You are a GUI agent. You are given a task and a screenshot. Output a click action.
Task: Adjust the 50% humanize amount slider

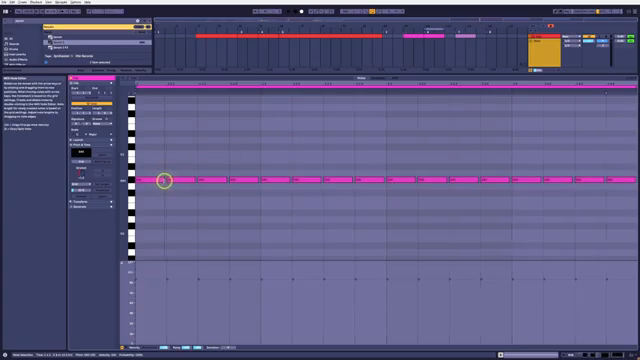[81, 190]
